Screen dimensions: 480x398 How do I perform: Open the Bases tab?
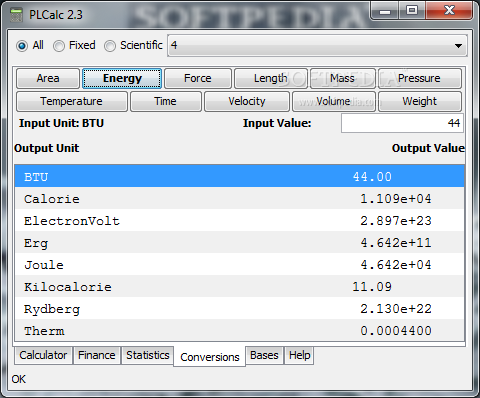(264, 355)
